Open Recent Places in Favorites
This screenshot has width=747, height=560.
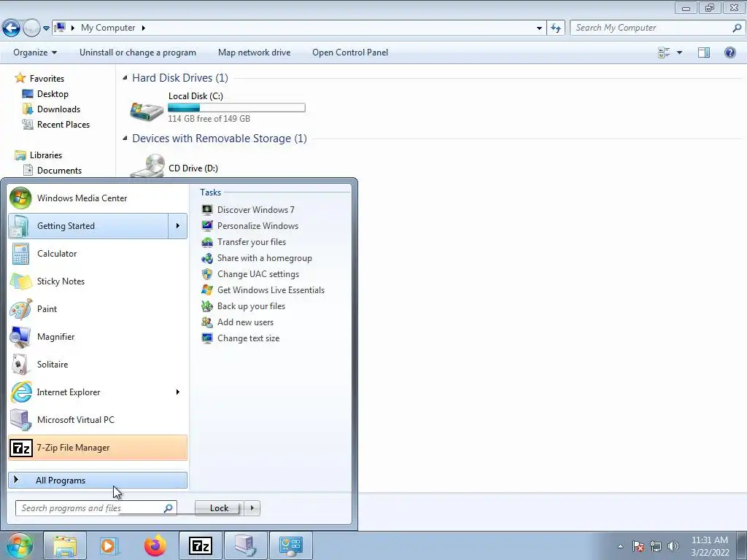(63, 124)
